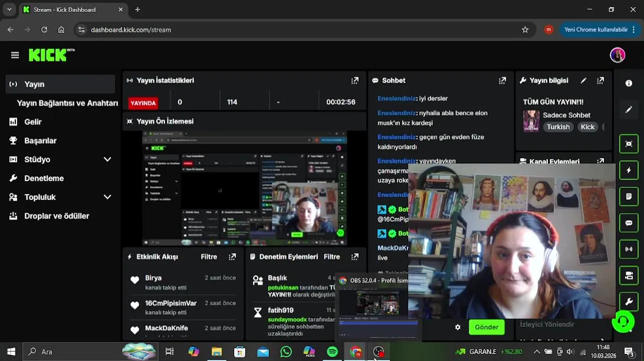644x361 pixels.
Task: Pop out the Etkinlik Akışı panel
Action: coord(232,257)
